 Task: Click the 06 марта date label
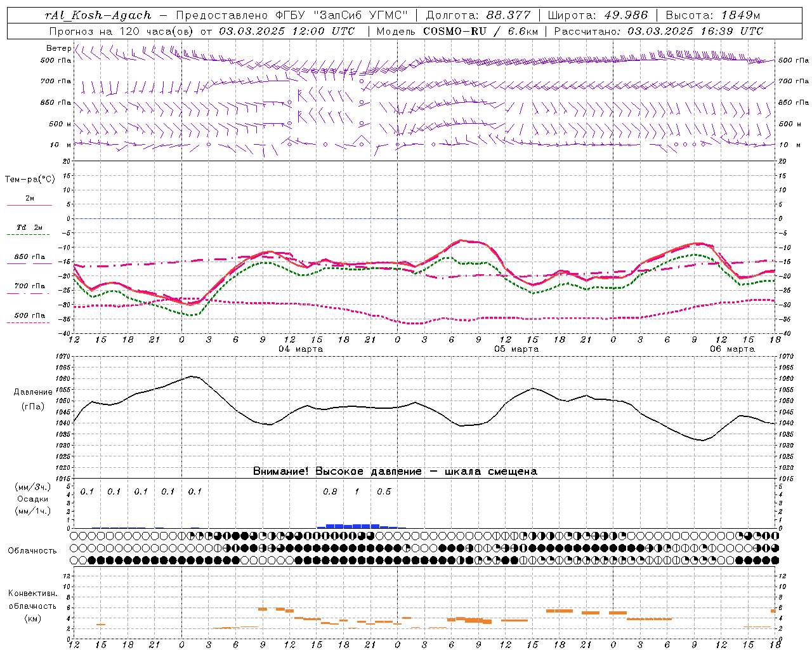click(732, 349)
